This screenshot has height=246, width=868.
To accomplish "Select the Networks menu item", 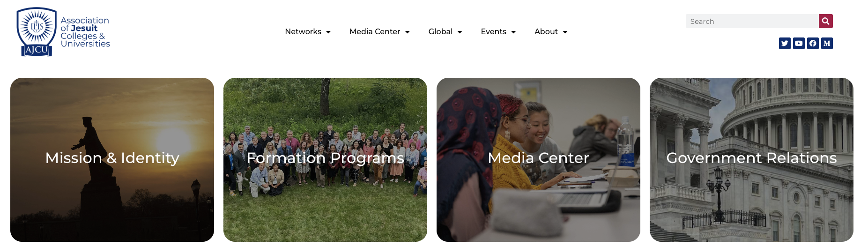I will point(303,31).
